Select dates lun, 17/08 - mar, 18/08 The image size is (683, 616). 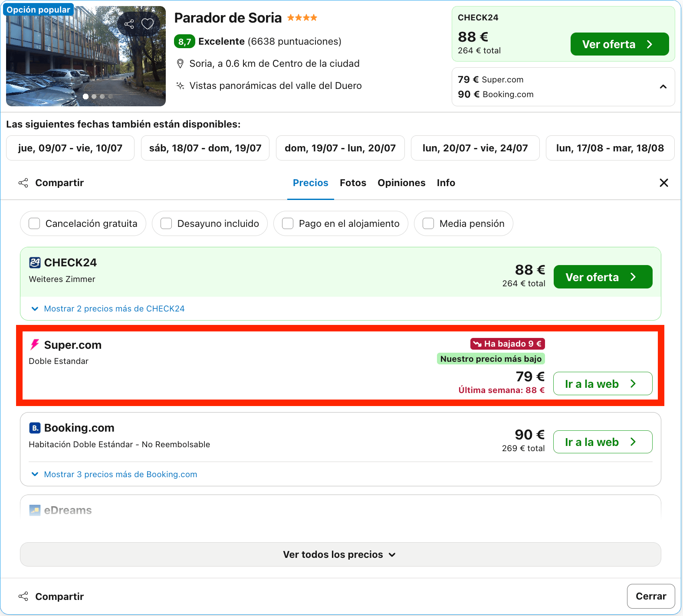click(610, 148)
